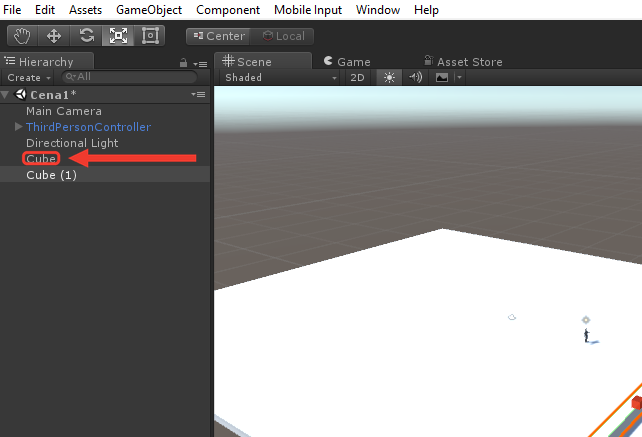This screenshot has width=642, height=437.
Task: Select the Hand tool
Action: [x=22, y=36]
